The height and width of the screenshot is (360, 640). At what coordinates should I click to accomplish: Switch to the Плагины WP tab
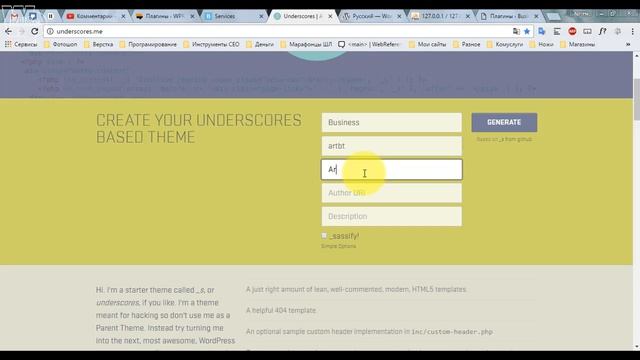point(165,16)
